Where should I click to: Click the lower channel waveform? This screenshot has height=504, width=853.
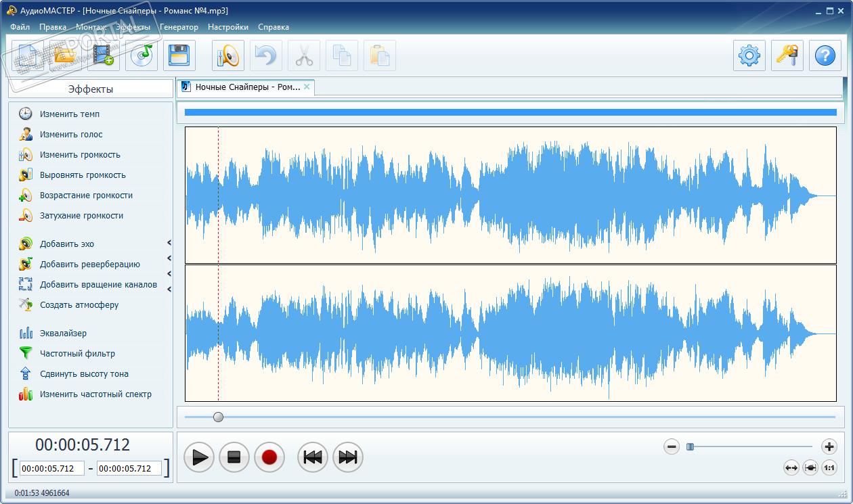510,334
